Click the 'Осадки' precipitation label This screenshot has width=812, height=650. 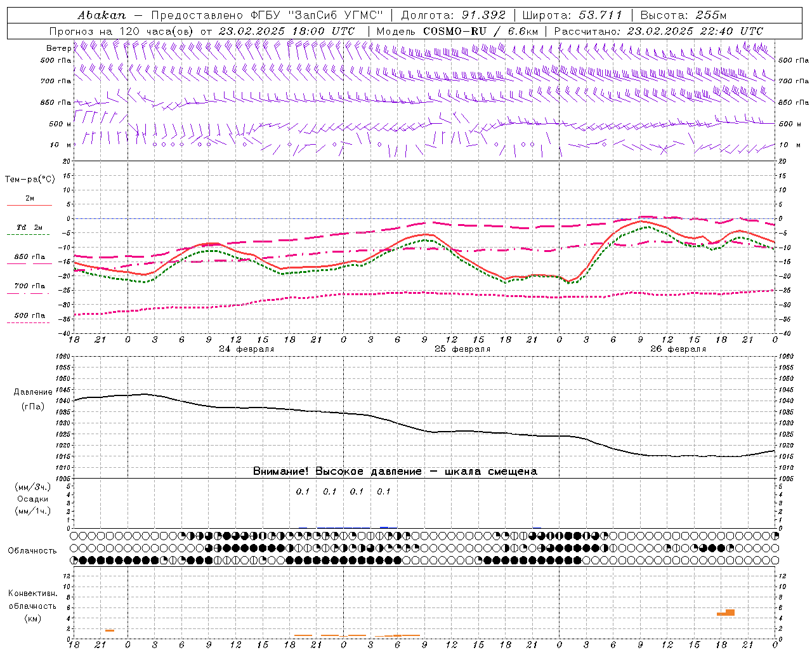33,499
